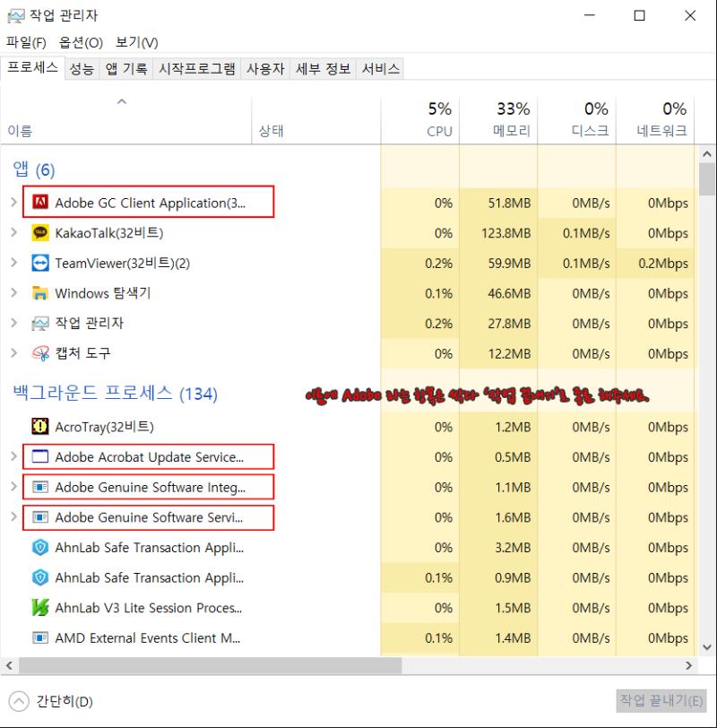The image size is (717, 728).
Task: Sort by the 이름 column header
Action: pyautogui.click(x=126, y=120)
